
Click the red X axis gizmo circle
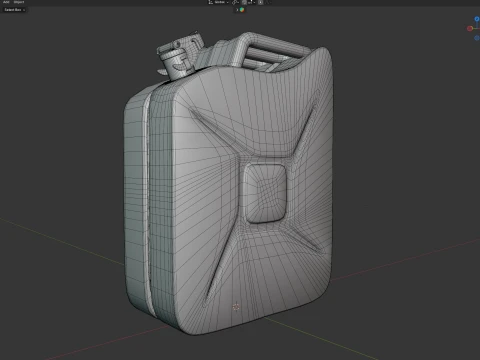coord(470,28)
